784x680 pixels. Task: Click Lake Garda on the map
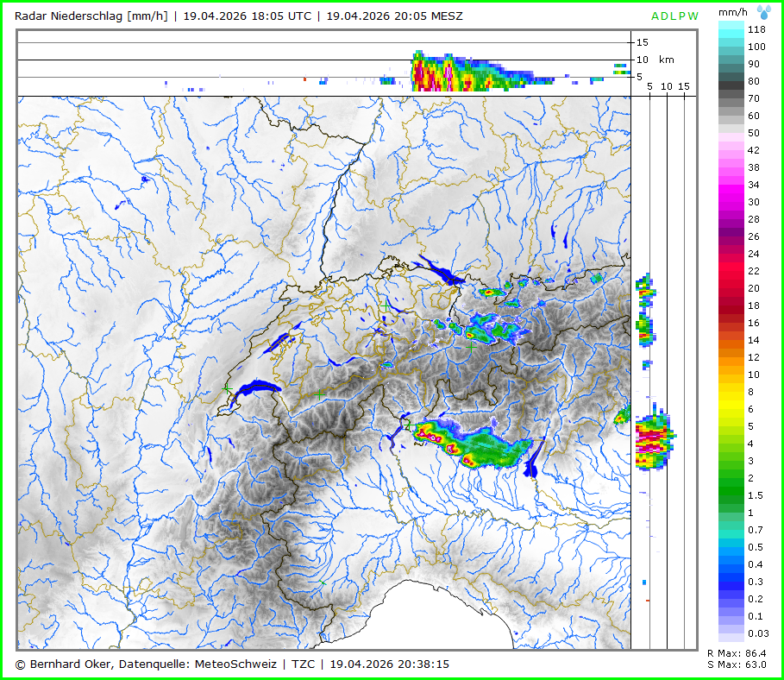tap(531, 463)
